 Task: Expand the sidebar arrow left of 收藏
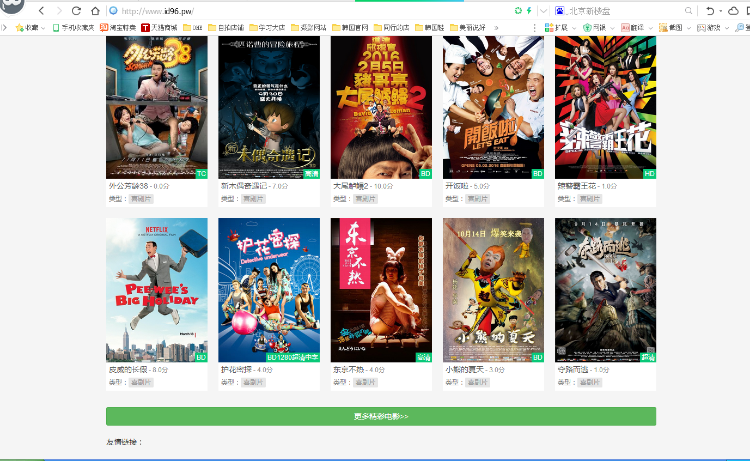pyautogui.click(x=4, y=28)
